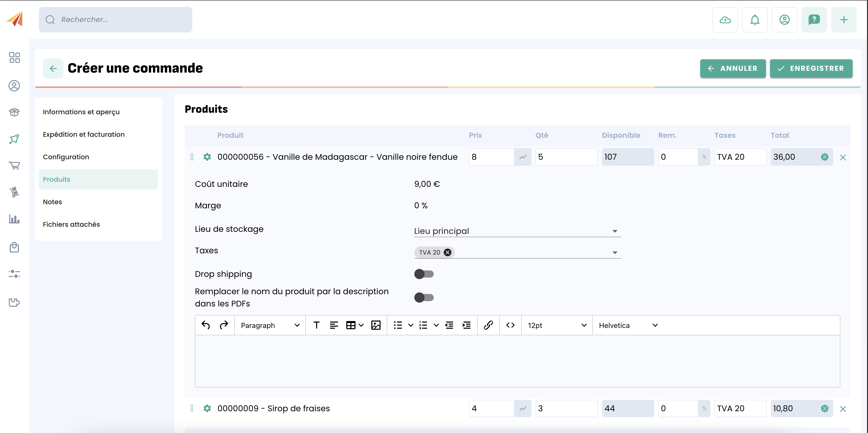Open Expédition et facturation section
This screenshot has width=868, height=433.
(x=84, y=134)
